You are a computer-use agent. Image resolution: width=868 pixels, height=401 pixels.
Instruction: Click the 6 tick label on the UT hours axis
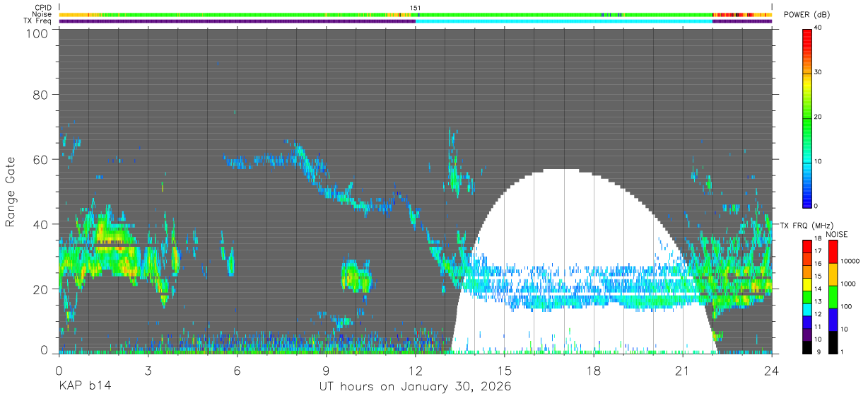point(237,371)
